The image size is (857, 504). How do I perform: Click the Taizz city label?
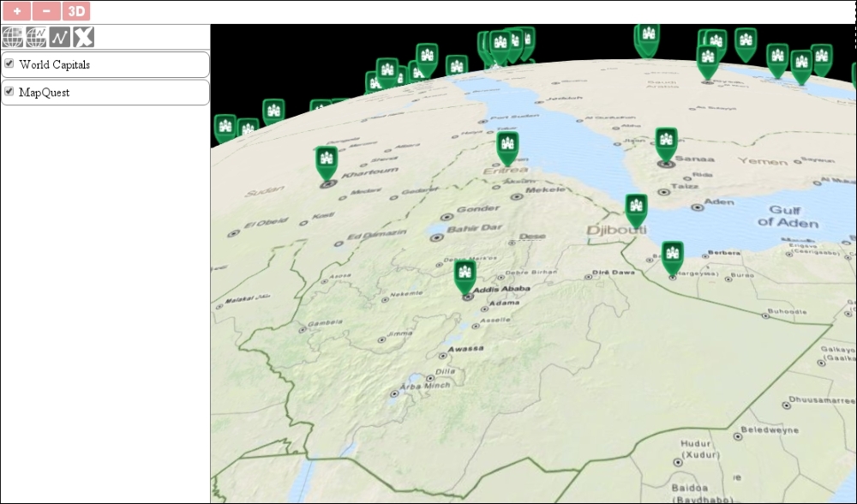685,186
